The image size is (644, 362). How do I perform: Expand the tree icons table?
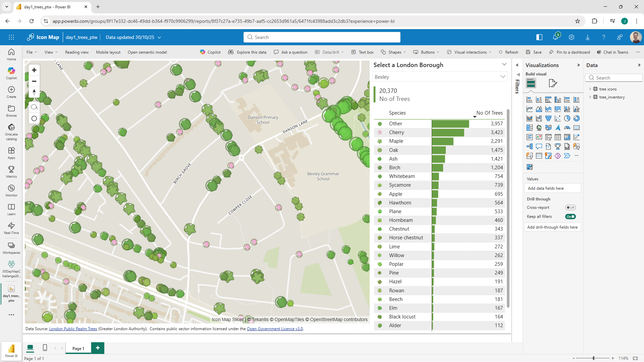coord(590,89)
